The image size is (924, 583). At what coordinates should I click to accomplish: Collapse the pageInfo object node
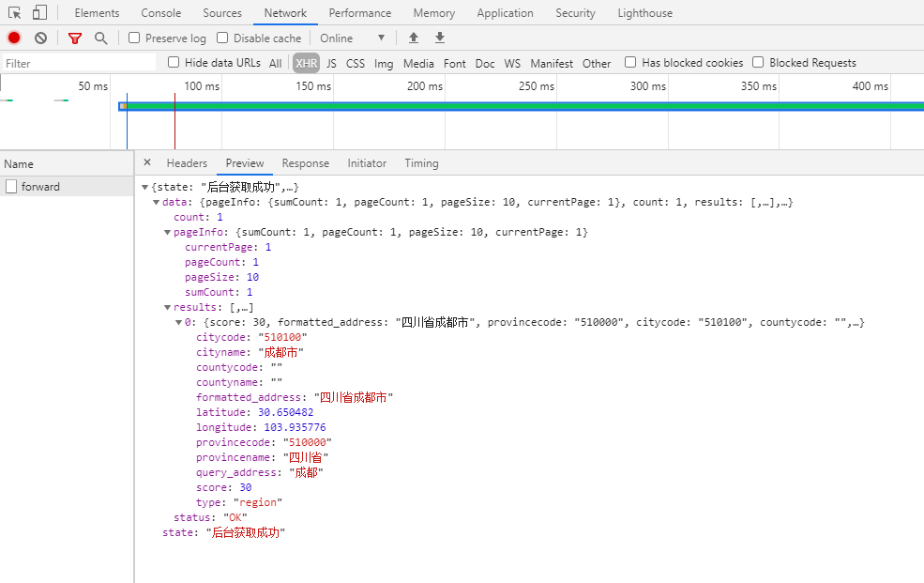click(x=167, y=232)
